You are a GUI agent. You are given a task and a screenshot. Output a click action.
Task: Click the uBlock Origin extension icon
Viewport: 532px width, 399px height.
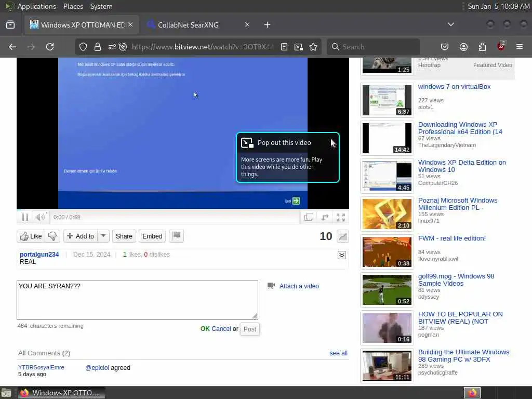[501, 46]
